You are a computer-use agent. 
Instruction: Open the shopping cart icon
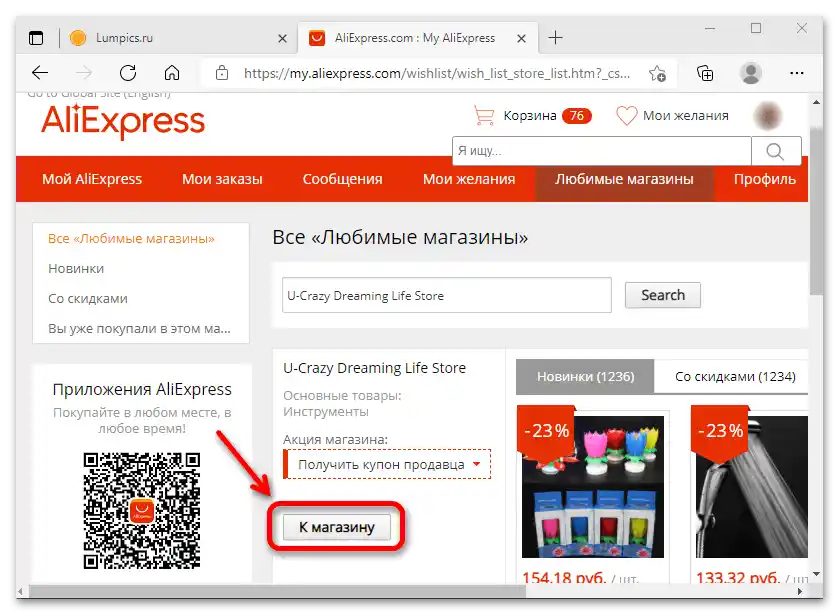(x=484, y=116)
